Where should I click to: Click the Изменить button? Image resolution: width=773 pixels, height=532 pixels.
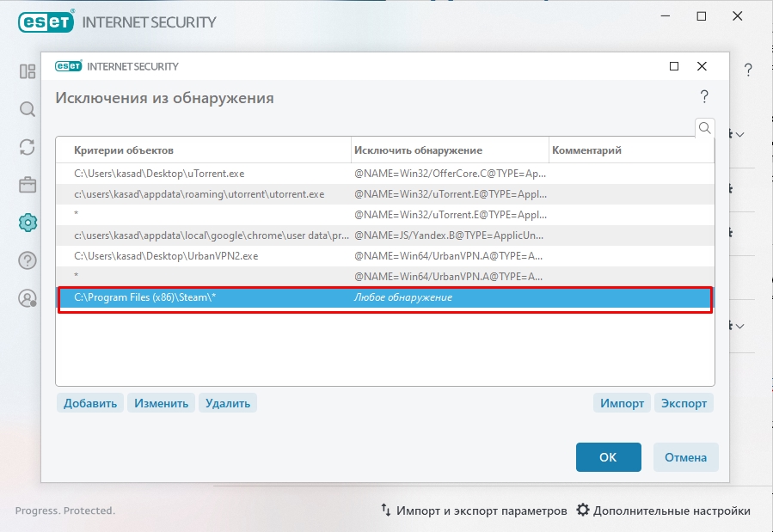point(161,403)
